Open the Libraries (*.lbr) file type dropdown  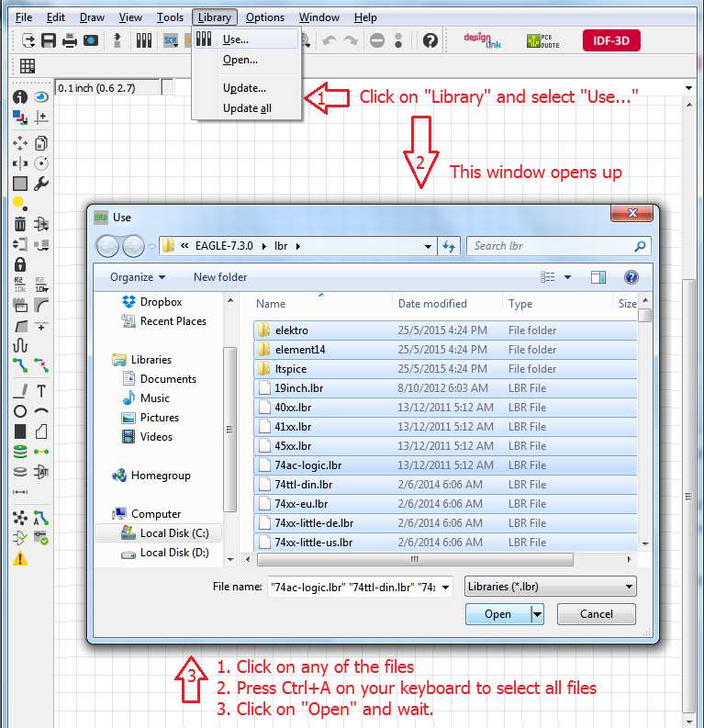coord(551,587)
